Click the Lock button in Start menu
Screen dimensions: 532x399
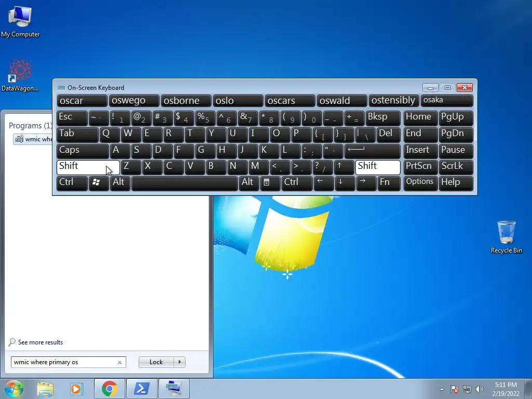[156, 362]
